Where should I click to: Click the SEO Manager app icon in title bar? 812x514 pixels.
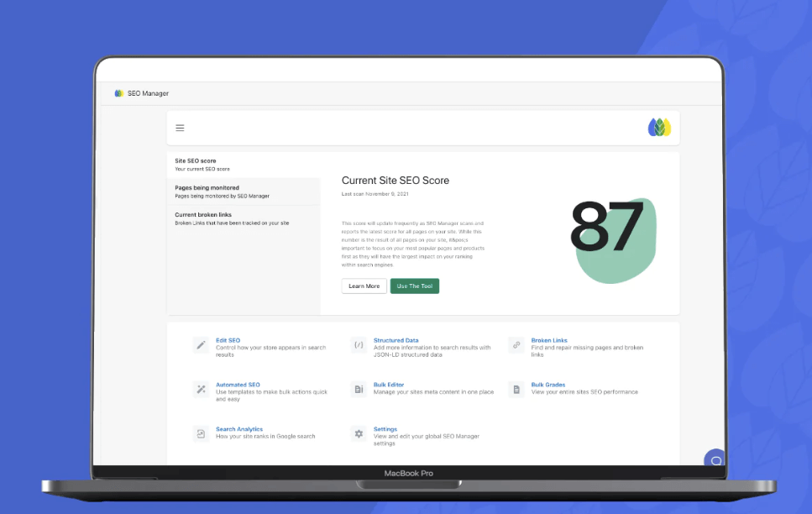click(118, 93)
